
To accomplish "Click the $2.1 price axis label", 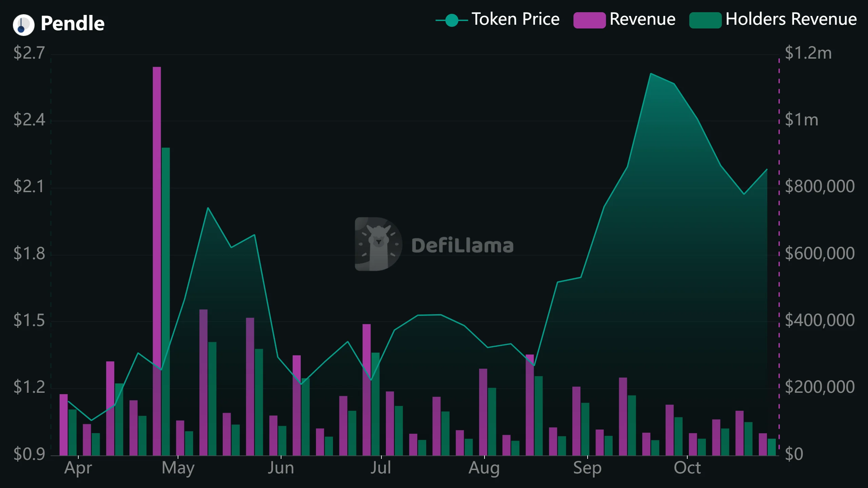I will [29, 187].
